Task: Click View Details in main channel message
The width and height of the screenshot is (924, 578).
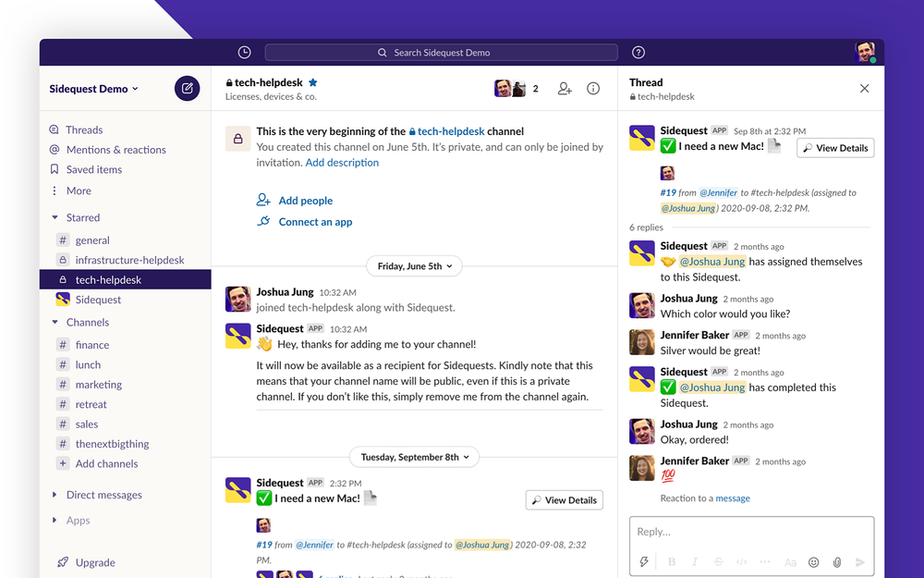Action: tap(564, 500)
